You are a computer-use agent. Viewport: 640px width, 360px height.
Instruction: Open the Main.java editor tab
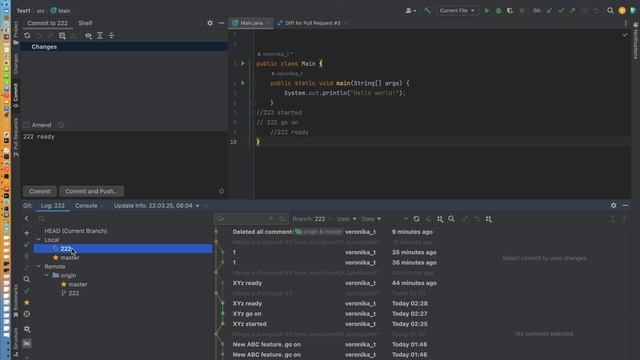[251, 23]
